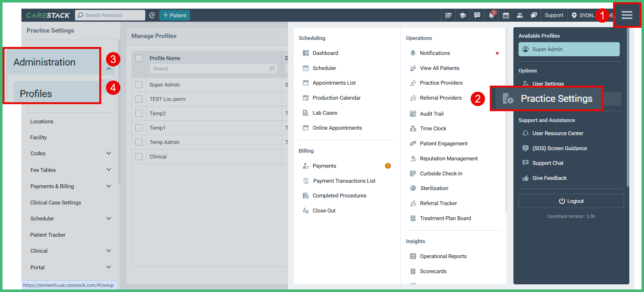This screenshot has width=644, height=292.
Task: Click the notifications bell icon in top bar
Action: 492,15
